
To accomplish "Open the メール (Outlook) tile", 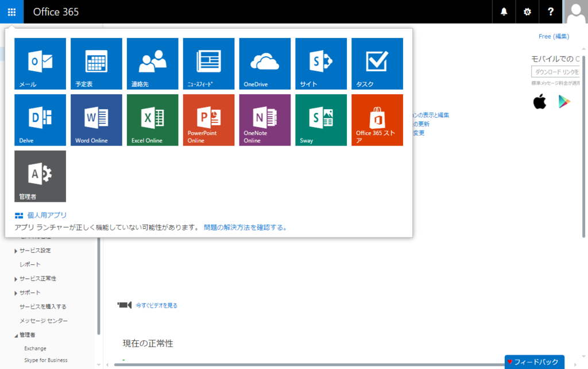I will click(40, 63).
